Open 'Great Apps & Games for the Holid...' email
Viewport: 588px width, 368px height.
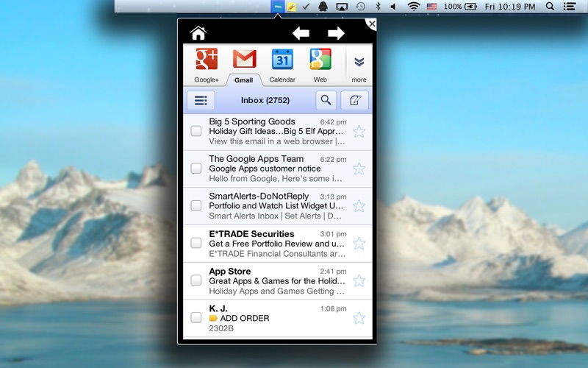coord(277,281)
